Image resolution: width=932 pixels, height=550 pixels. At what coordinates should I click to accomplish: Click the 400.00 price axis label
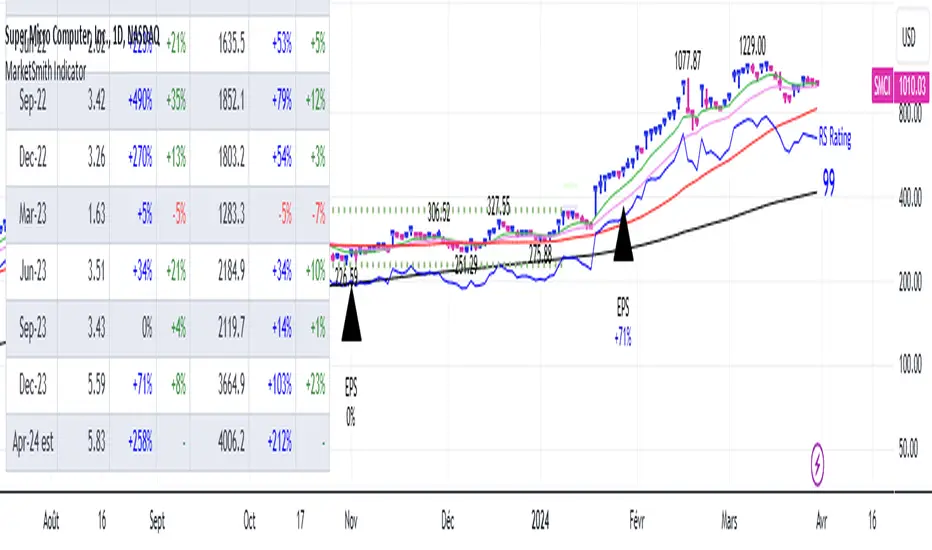pyautogui.click(x=910, y=196)
